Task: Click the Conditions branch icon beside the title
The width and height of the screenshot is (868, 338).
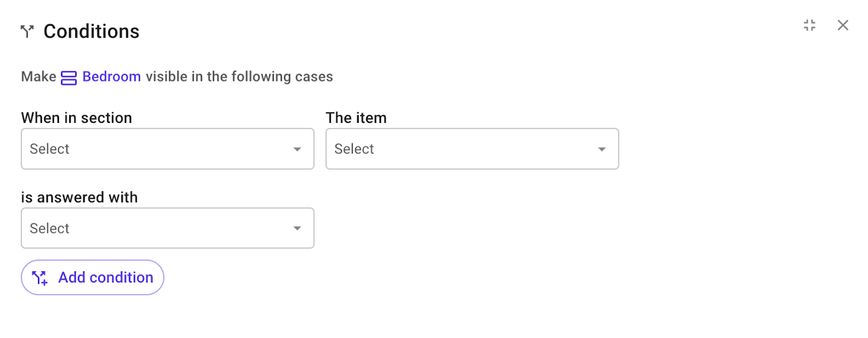Action: point(27,31)
